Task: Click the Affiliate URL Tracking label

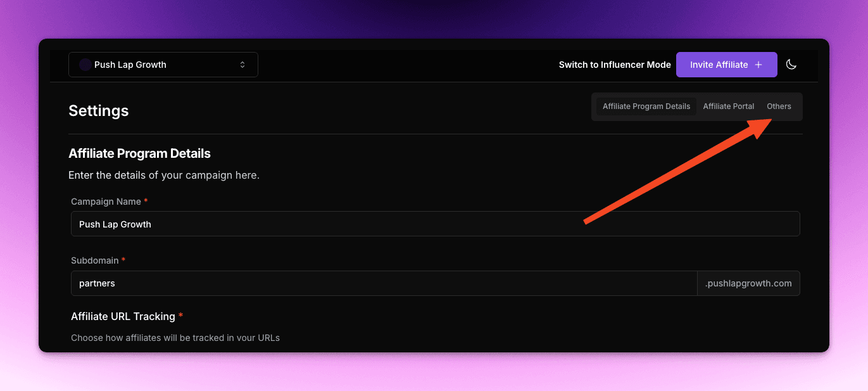Action: pos(123,316)
